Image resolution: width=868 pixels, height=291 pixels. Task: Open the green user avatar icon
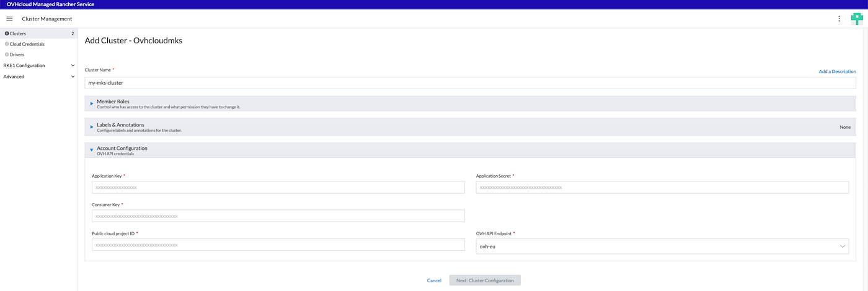pyautogui.click(x=857, y=19)
